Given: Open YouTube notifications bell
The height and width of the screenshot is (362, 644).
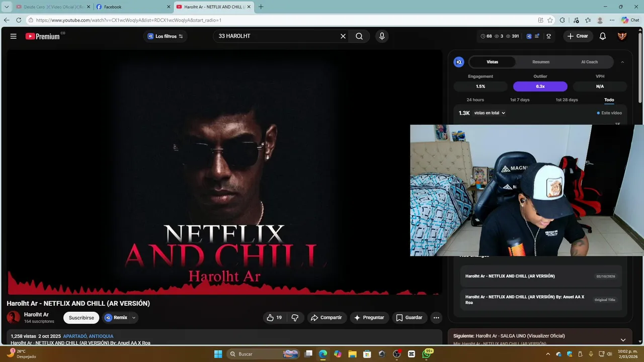Looking at the screenshot, I should point(603,36).
